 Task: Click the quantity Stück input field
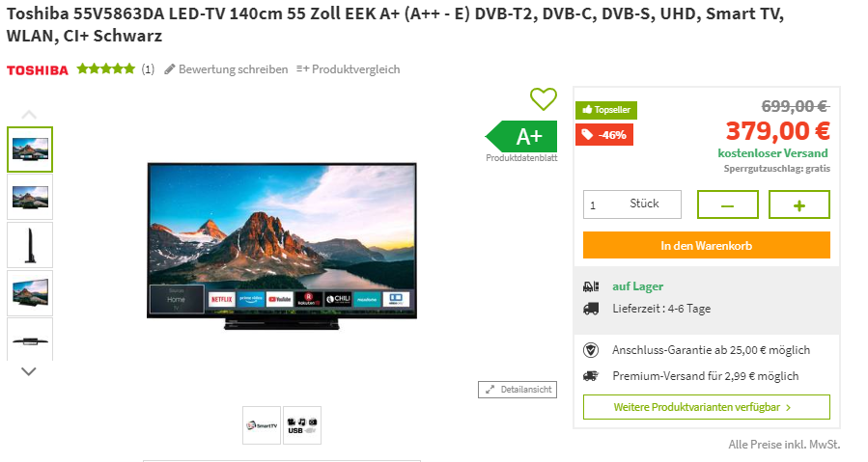(x=632, y=204)
